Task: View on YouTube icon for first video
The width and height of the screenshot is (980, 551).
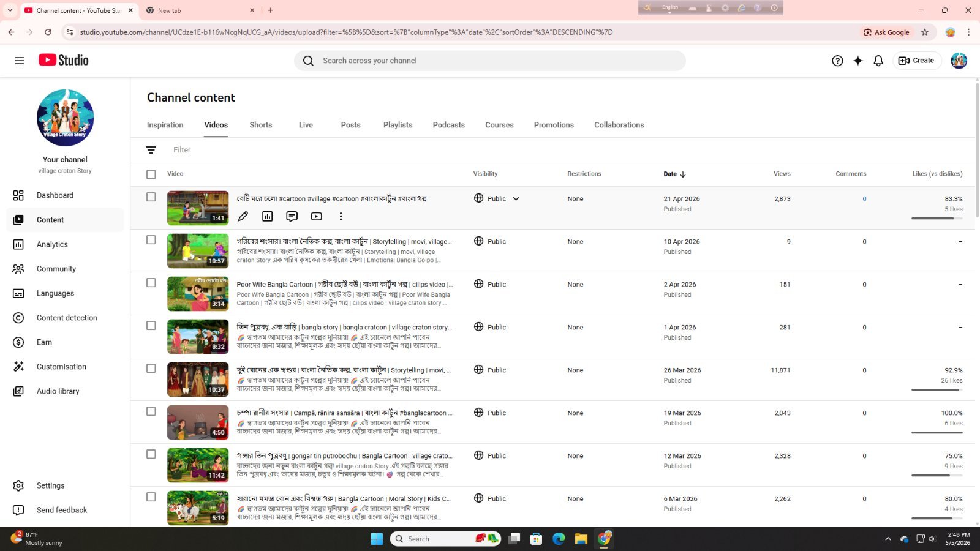Action: (x=317, y=216)
